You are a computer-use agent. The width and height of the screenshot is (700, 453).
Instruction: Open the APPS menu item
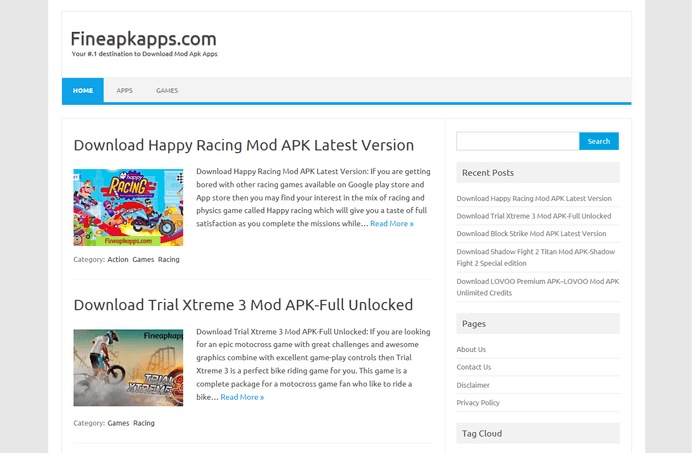pyautogui.click(x=124, y=90)
